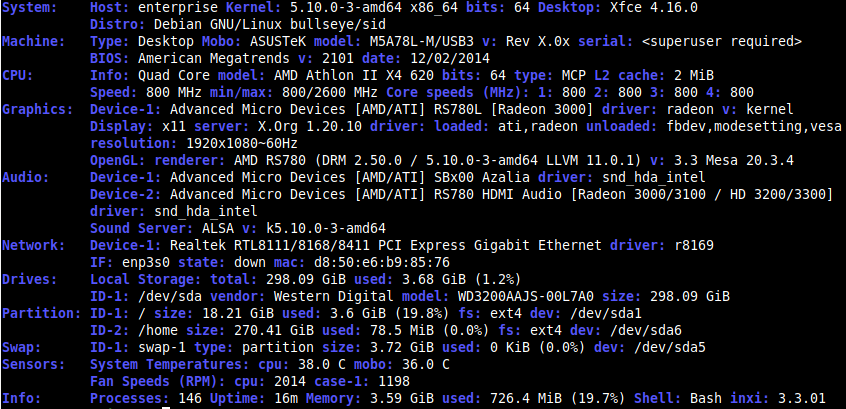Image resolution: width=846 pixels, height=409 pixels.
Task: Click the Audio section label
Action: tap(25, 178)
